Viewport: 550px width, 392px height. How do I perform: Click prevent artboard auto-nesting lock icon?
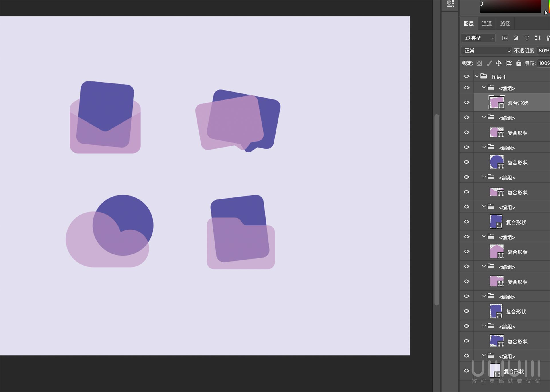click(509, 63)
